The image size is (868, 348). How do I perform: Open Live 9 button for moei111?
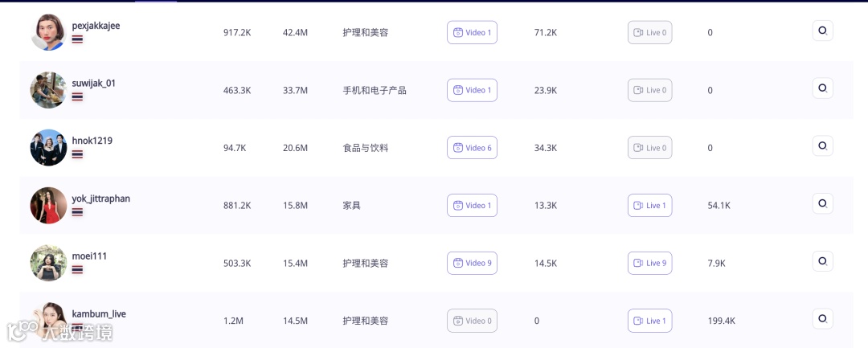649,263
